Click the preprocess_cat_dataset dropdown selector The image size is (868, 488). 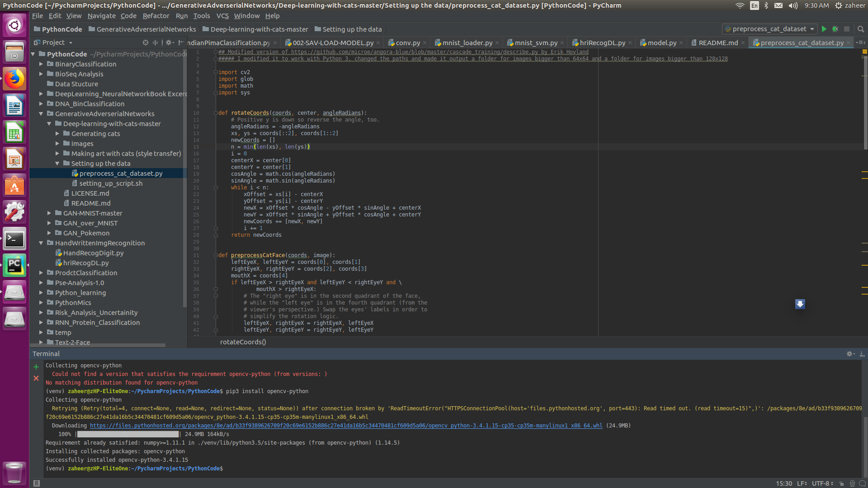point(769,28)
